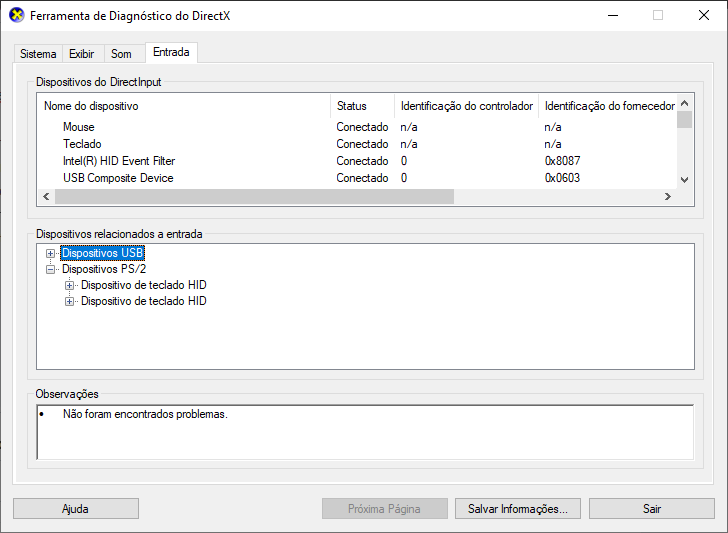The width and height of the screenshot is (728, 533).
Task: Expand first Dispositivo de teclado HID
Action: pyautogui.click(x=69, y=285)
